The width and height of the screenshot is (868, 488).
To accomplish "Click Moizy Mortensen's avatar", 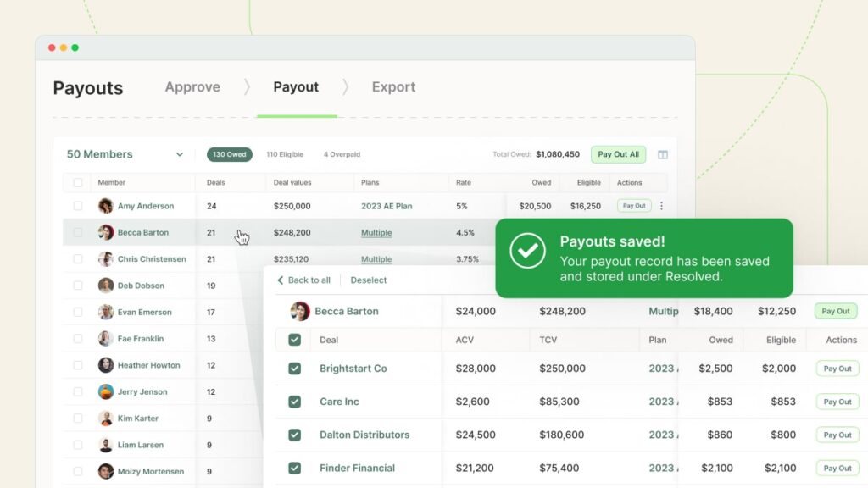I will [106, 471].
